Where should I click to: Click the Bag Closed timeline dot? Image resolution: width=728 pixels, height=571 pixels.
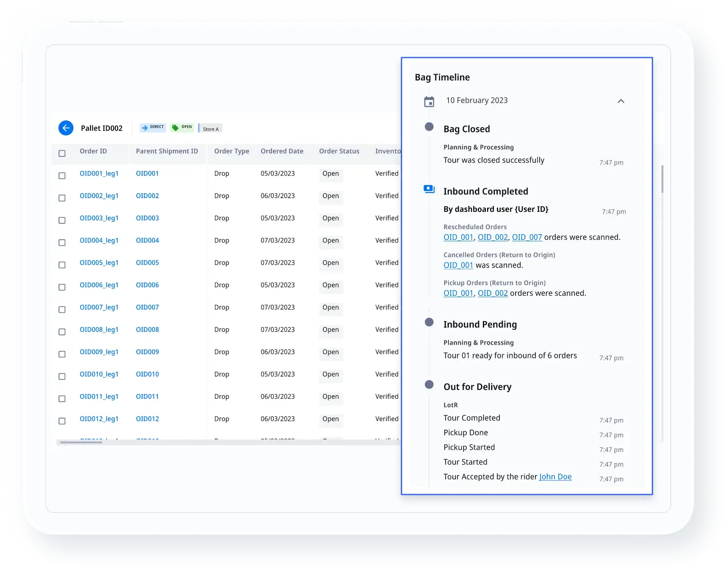click(x=429, y=127)
